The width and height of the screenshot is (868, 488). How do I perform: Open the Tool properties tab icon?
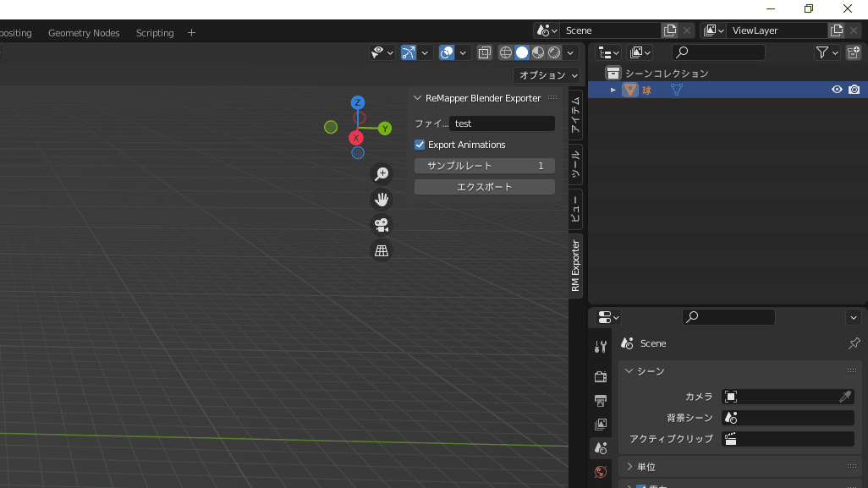click(601, 347)
